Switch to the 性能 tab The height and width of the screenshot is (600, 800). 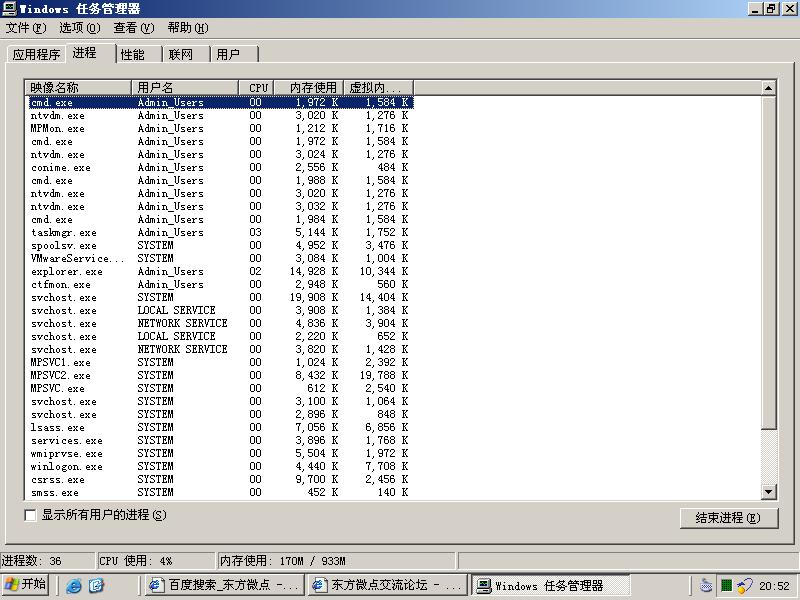133,54
